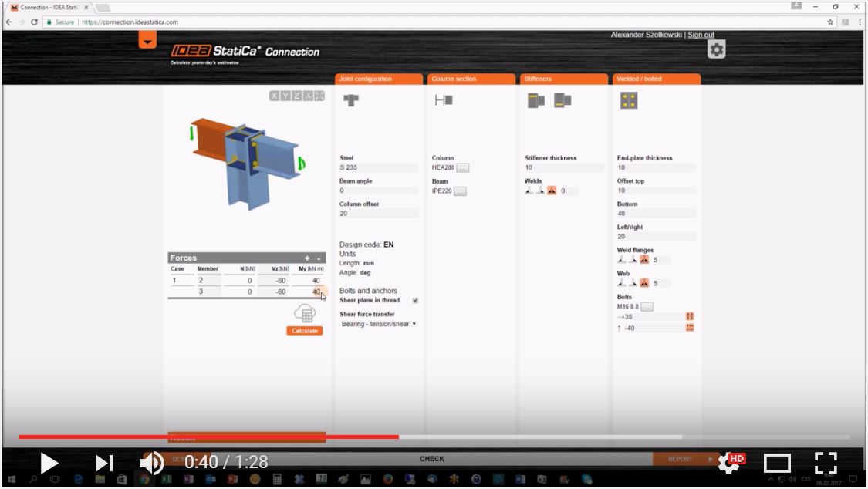The image size is (868, 489).
Task: Mute the video volume
Action: 151,463
